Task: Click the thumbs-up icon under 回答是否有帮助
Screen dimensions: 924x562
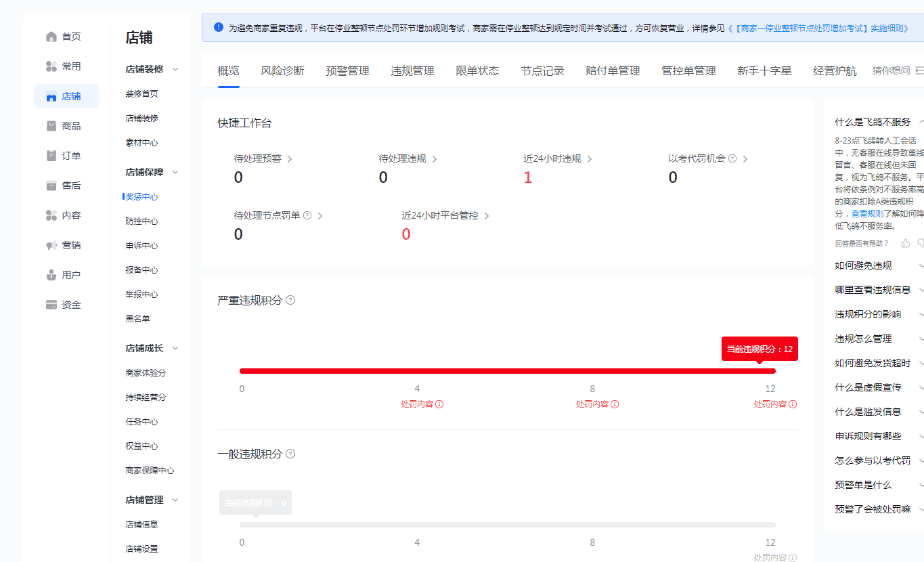Action: (906, 243)
